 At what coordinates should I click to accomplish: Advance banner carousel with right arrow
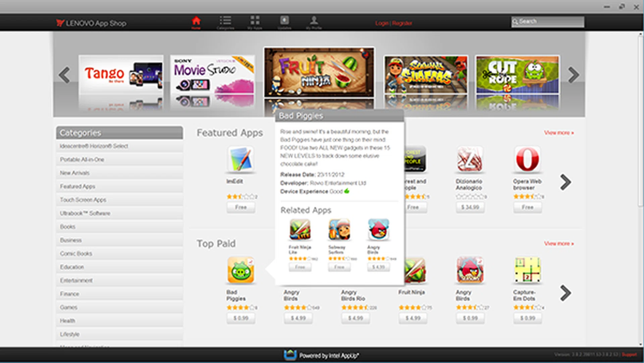click(574, 75)
